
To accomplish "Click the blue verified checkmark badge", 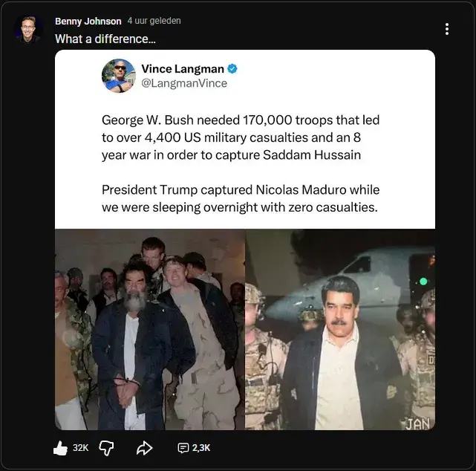I will coord(232,69).
